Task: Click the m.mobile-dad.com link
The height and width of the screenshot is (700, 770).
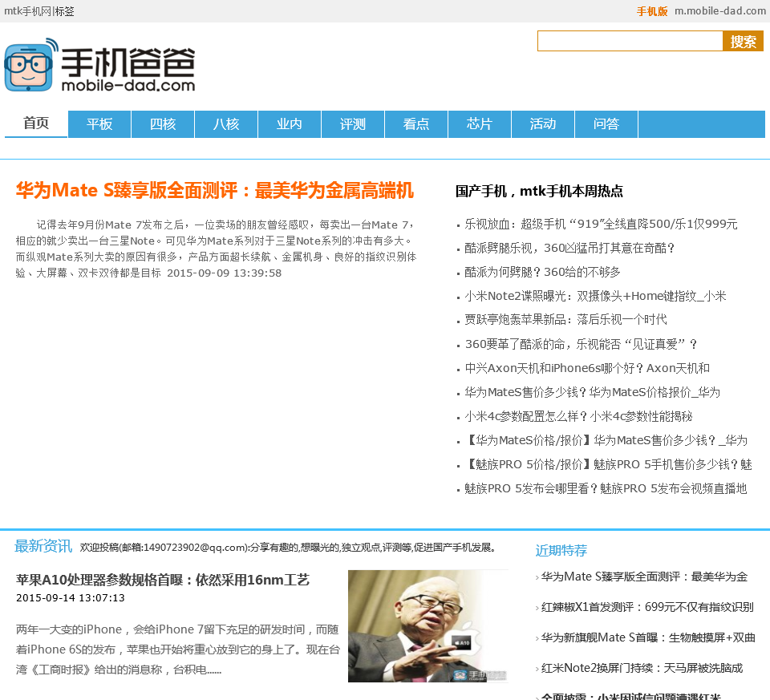Action: click(720, 10)
